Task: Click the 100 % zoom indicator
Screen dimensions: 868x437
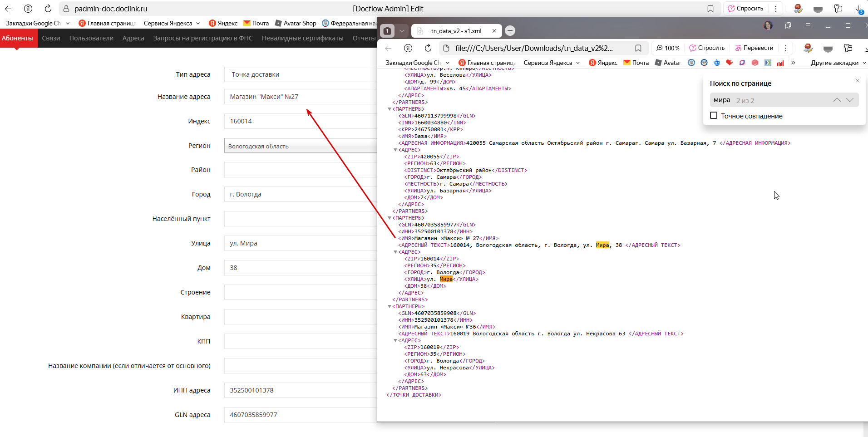Action: click(668, 48)
